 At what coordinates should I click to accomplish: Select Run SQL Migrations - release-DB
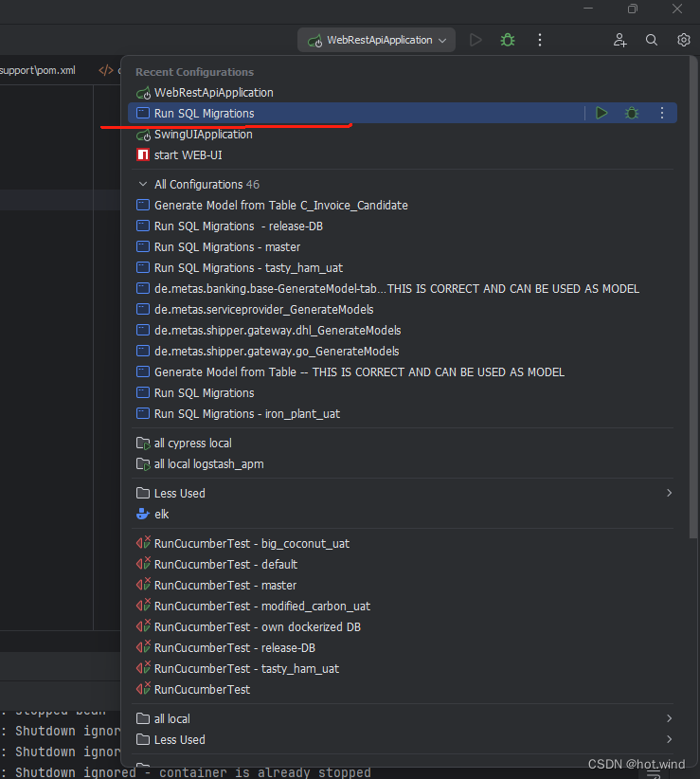click(x=403, y=226)
